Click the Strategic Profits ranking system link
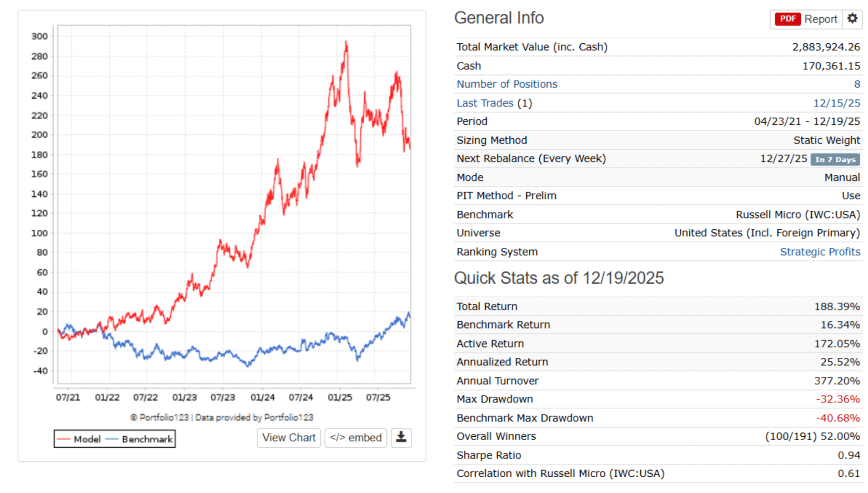The height and width of the screenshot is (493, 868). coord(820,252)
